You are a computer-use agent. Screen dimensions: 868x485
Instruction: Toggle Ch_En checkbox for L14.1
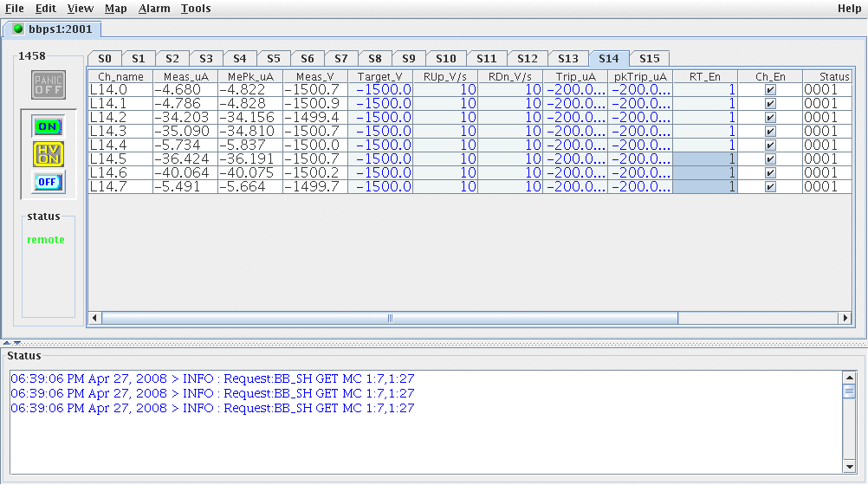pyautogui.click(x=770, y=104)
